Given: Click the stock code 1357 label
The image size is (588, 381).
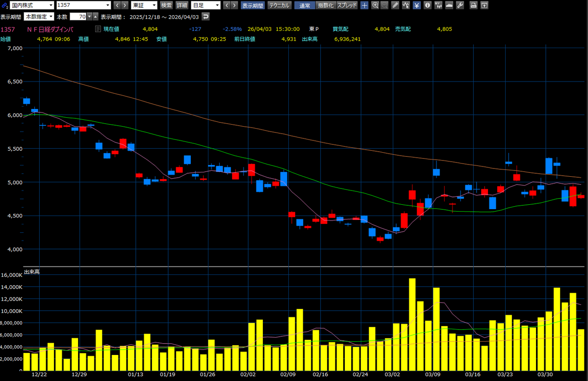Looking at the screenshot, I should (x=8, y=29).
